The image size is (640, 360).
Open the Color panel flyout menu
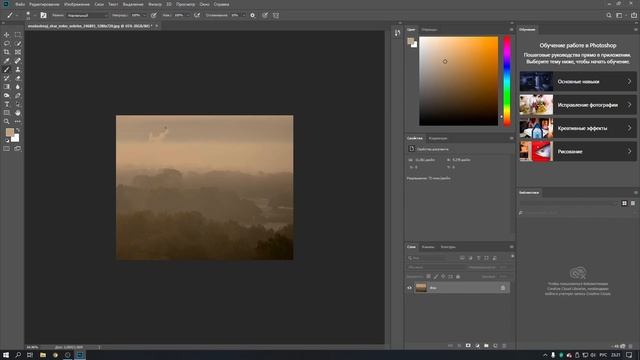[x=511, y=29]
